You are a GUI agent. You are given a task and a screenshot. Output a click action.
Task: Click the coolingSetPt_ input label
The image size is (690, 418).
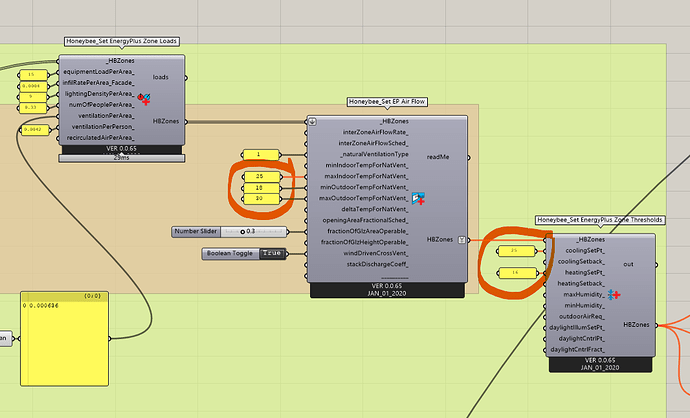point(585,251)
